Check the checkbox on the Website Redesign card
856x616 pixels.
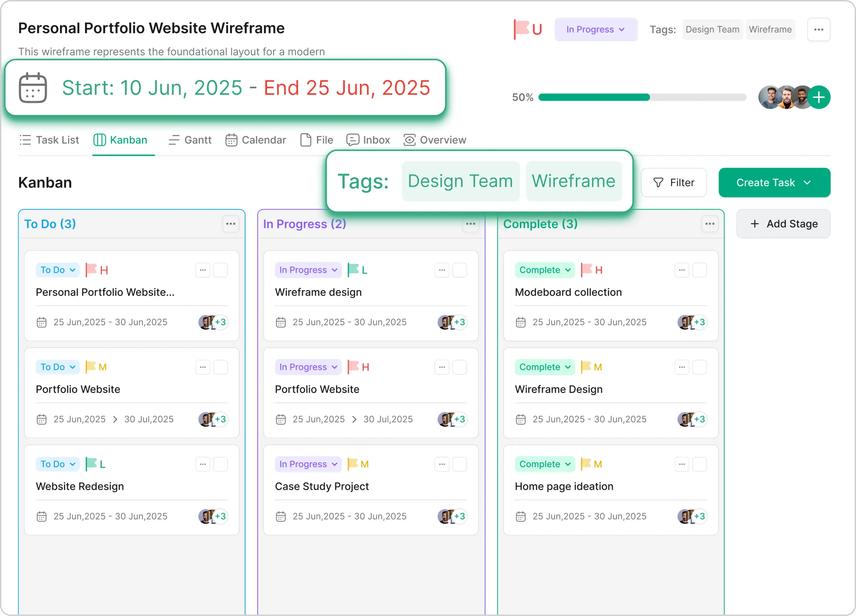tap(221, 464)
